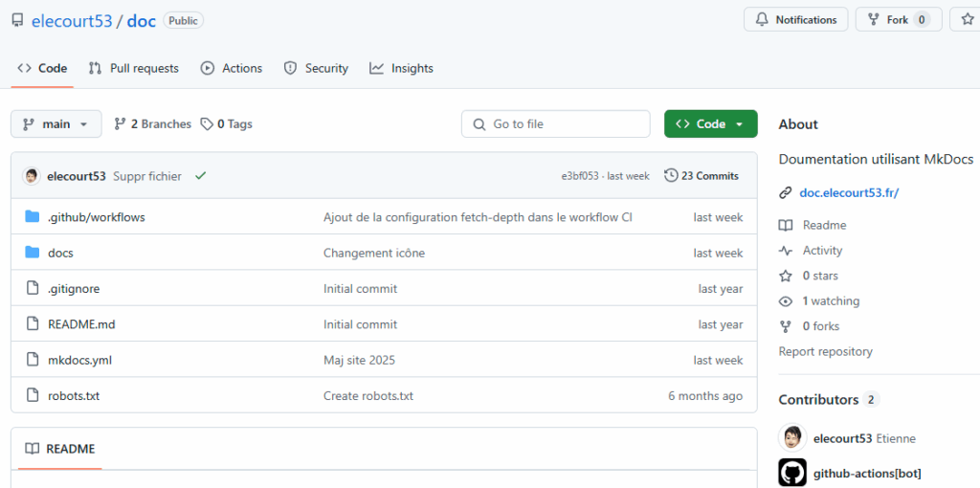Click Report repository link
Screen dimensions: 980x488
point(825,352)
